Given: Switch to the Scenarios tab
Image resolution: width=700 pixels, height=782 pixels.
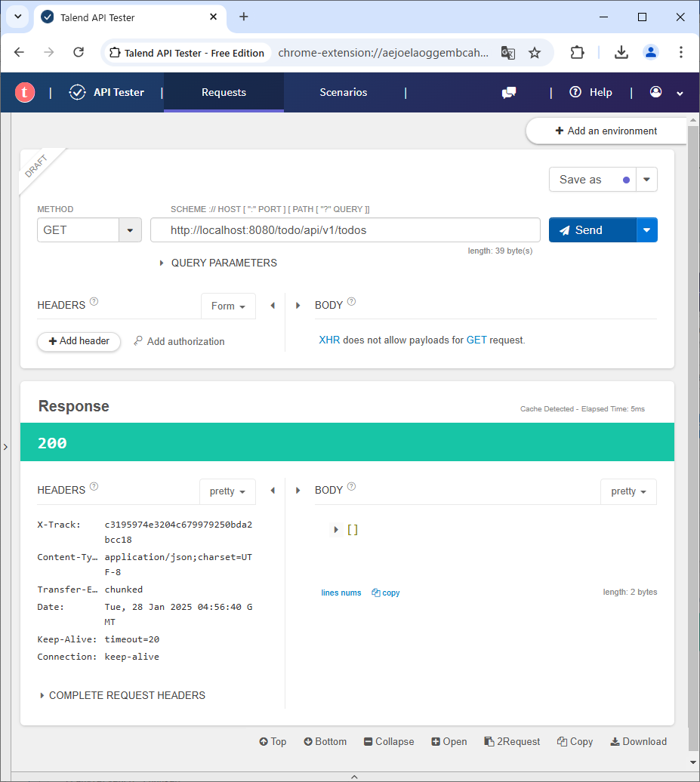Looking at the screenshot, I should [343, 92].
